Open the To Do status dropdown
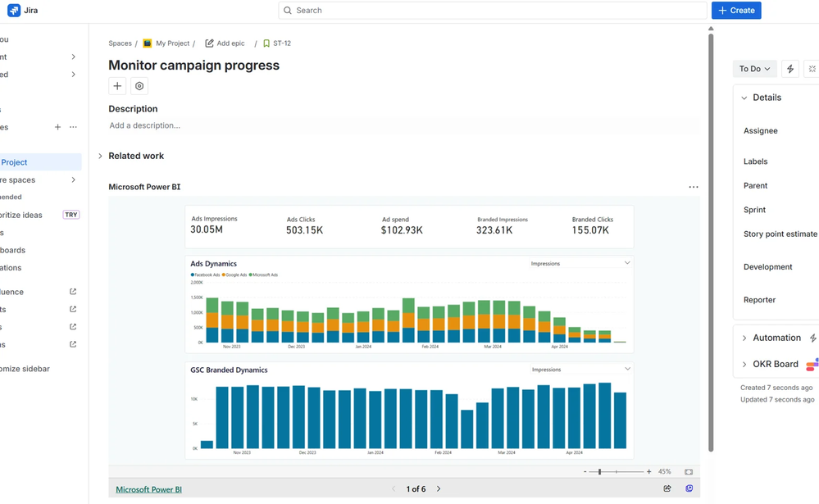Image resolution: width=819 pixels, height=504 pixels. click(x=755, y=68)
